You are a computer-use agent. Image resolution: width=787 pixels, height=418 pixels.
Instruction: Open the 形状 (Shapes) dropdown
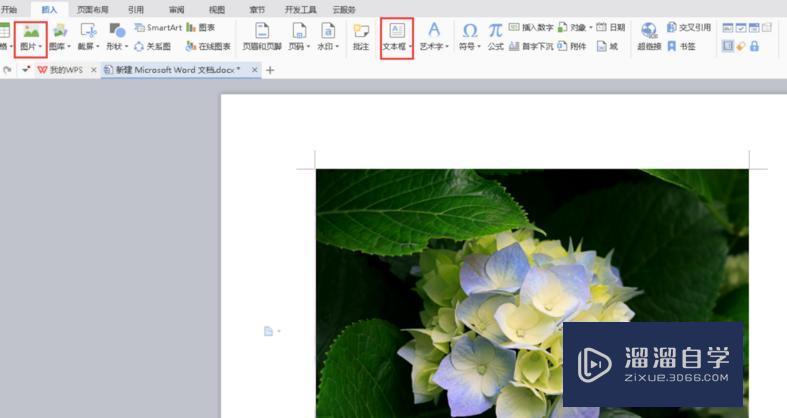pos(126,47)
